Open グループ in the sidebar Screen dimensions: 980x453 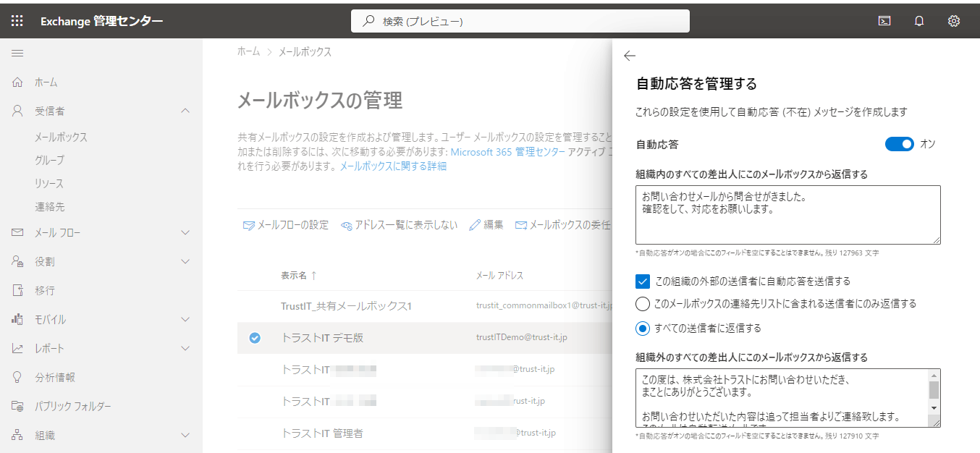49,160
